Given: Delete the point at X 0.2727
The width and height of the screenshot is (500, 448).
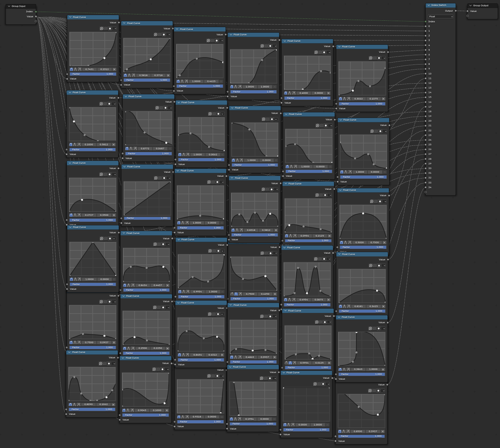Looking at the screenshot, I should click(x=114, y=215).
